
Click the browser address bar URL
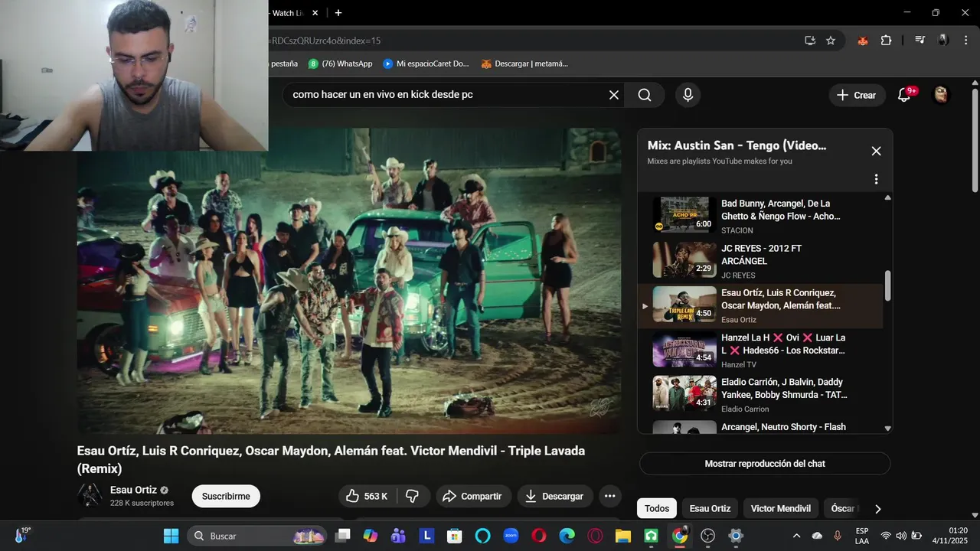325,41
